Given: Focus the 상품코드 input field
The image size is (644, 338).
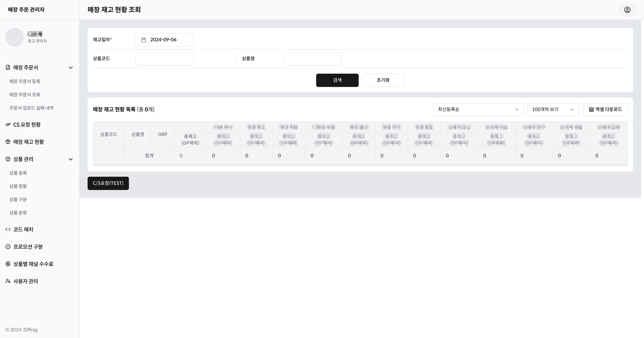Looking at the screenshot, I should [164, 59].
